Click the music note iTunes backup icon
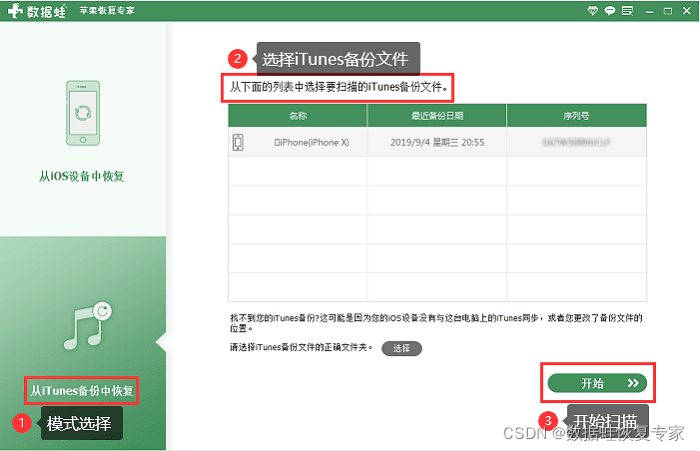Screen dimensions: 700x451 coord(88,325)
